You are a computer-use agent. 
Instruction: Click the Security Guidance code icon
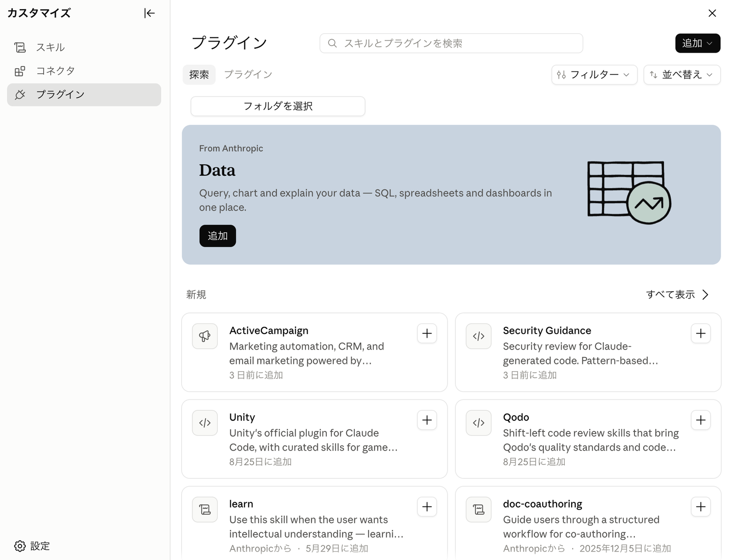[478, 336]
